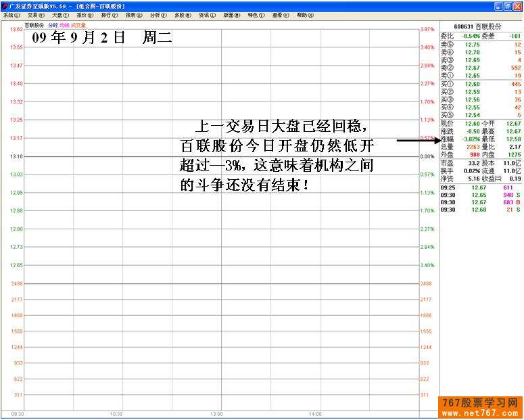Click the 收益(二) value 0.19
524x420 pixels.
515,179
